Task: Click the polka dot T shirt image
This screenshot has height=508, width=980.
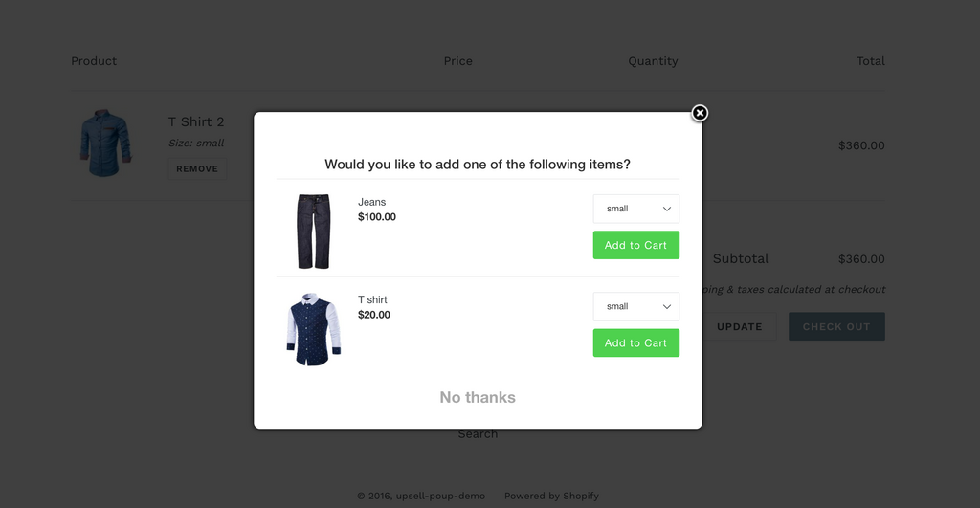Action: [x=313, y=329]
